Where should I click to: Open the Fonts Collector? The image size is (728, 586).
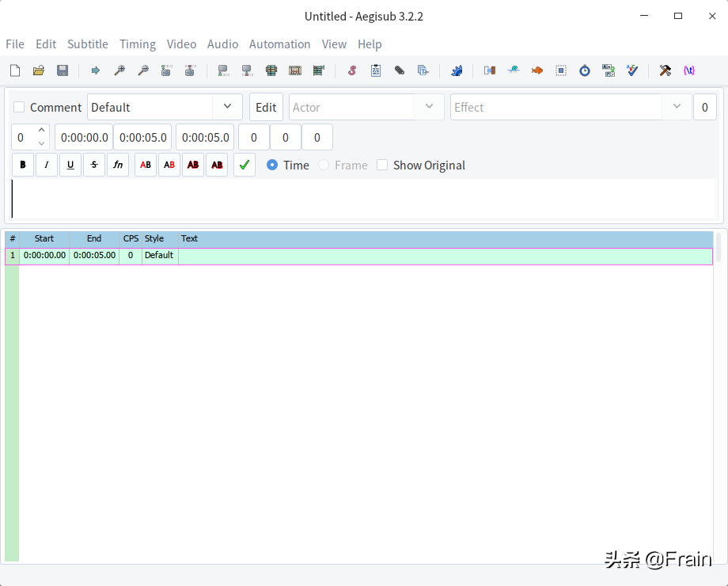(x=423, y=70)
